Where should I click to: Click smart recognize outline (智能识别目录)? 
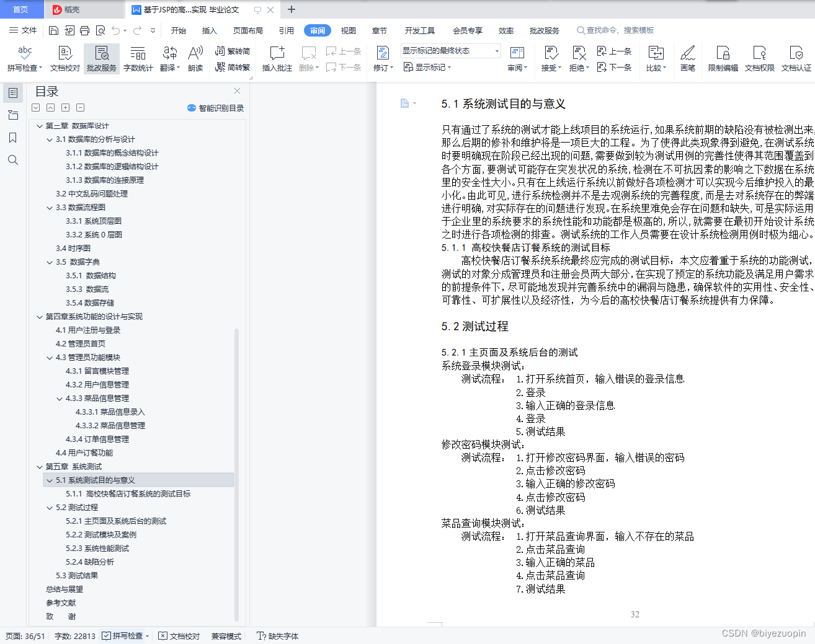click(x=216, y=108)
